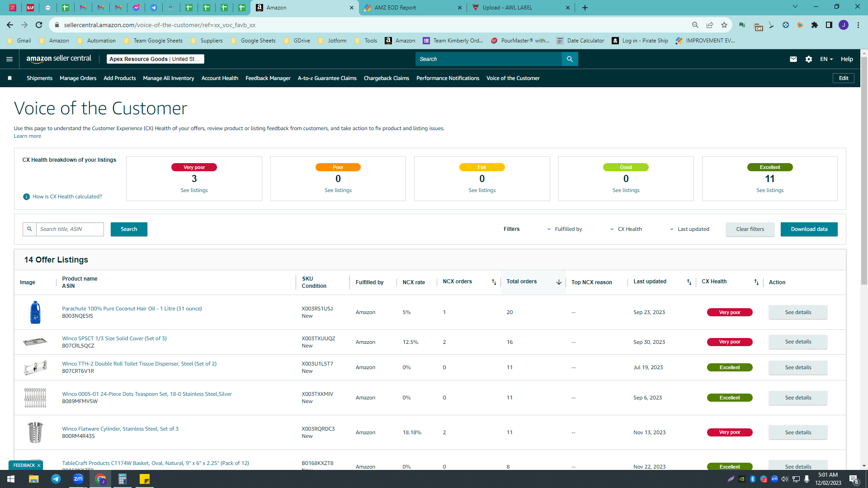Click the teal Search button
Viewport: 868px width, 488px height.
(x=129, y=229)
